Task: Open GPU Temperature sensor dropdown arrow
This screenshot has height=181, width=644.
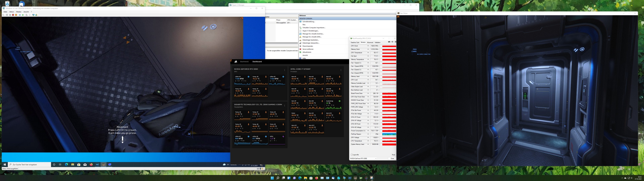Action: click(x=368, y=53)
